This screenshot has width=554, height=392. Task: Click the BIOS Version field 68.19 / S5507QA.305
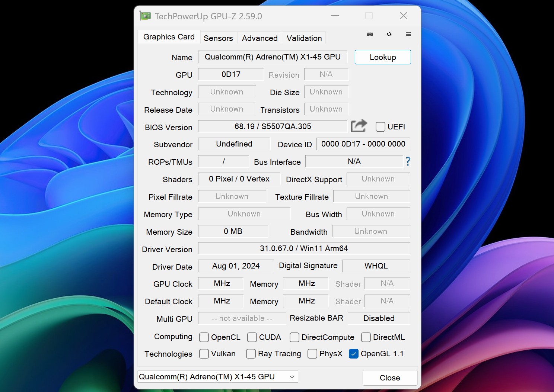point(273,126)
